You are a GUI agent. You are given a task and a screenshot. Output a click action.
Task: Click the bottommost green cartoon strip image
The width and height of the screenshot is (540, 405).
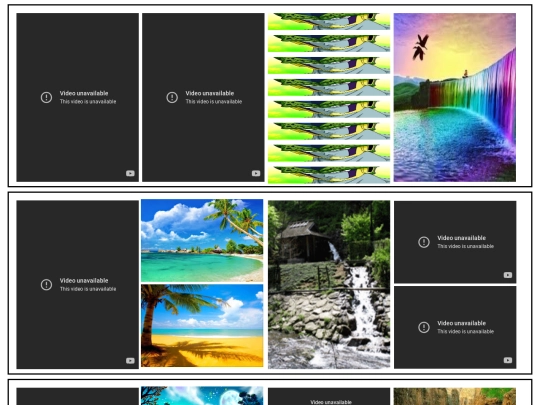point(329,175)
